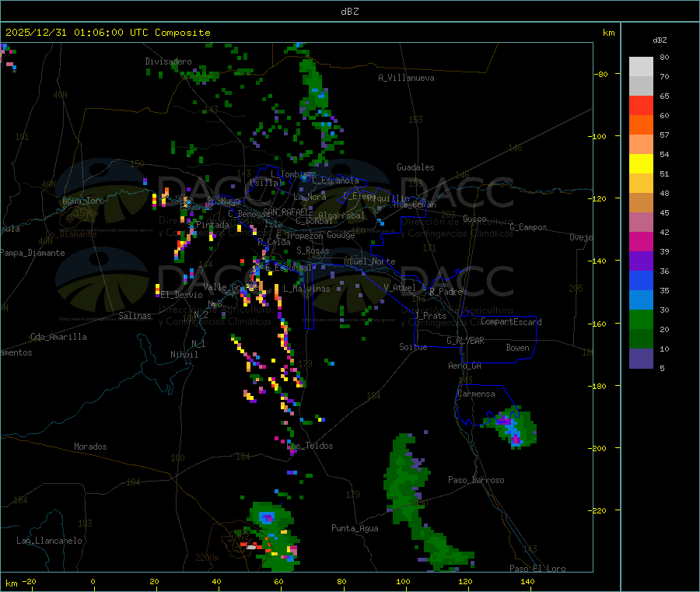Select the 'CompantEscard' label

point(512,322)
